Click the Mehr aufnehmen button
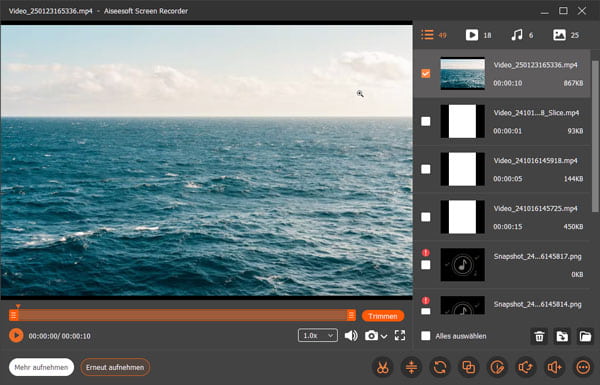Screen dimensions: 600x385 (41, 367)
